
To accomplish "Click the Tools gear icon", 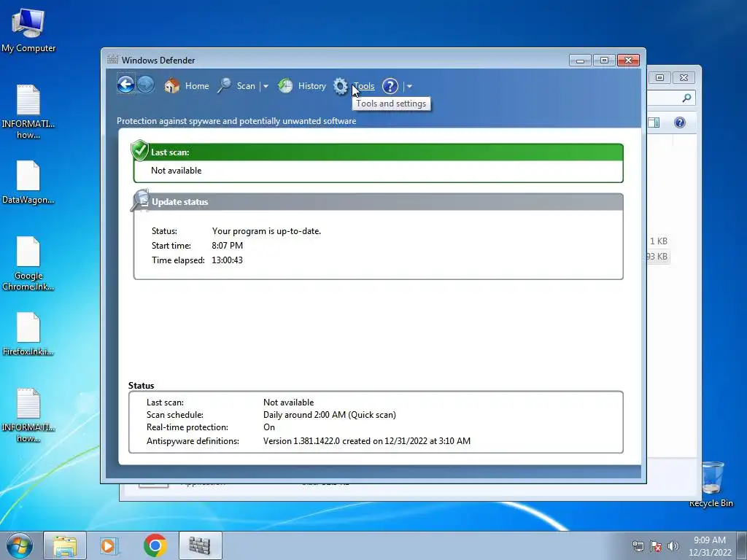I will click(341, 86).
